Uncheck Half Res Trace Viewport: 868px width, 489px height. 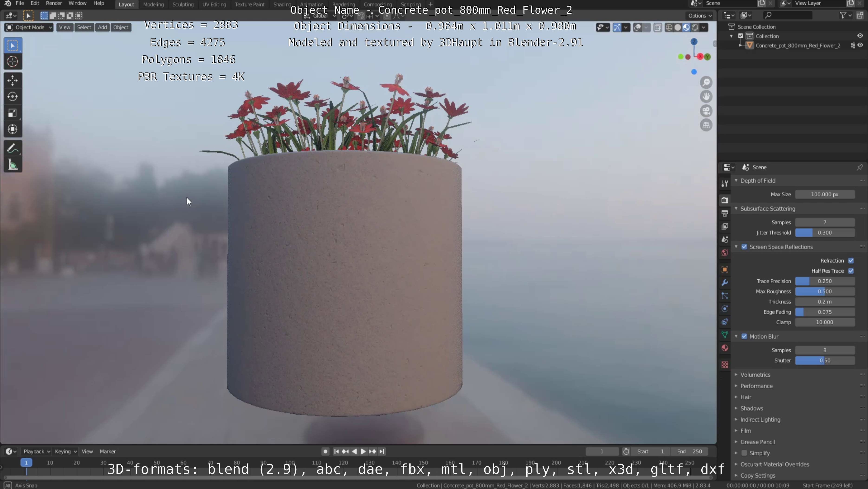851,271
